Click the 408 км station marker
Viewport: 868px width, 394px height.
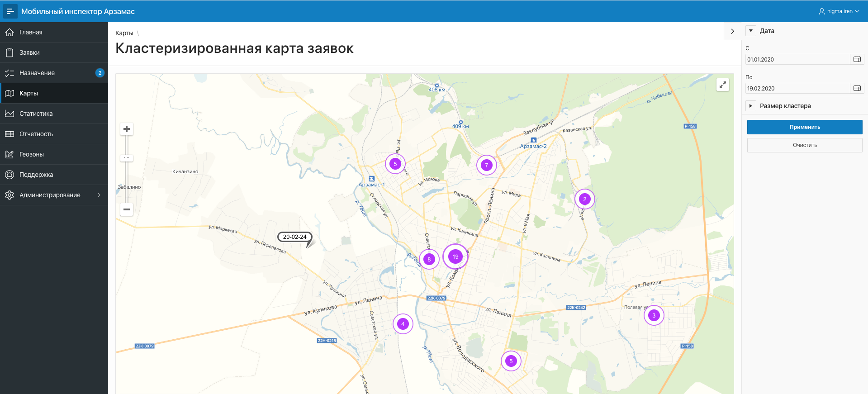(437, 85)
